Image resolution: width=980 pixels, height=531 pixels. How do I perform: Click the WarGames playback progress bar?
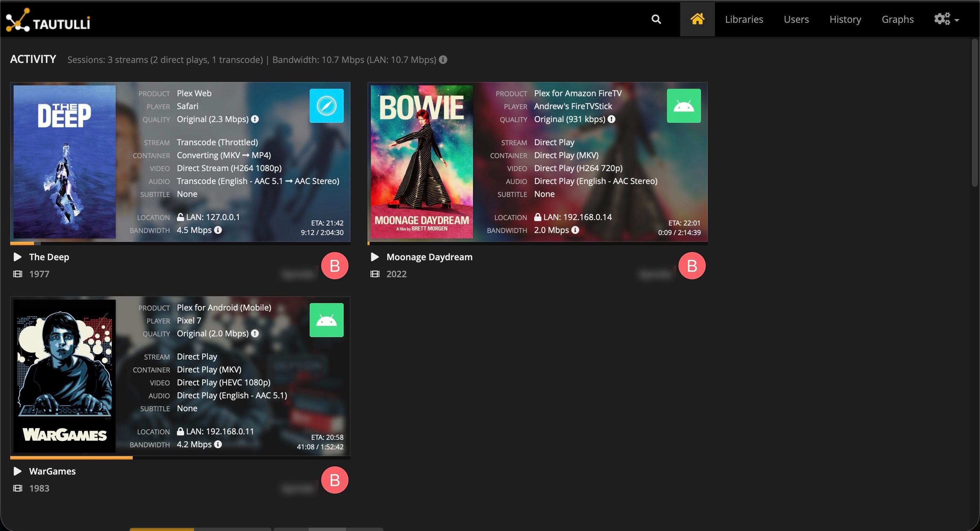click(180, 458)
